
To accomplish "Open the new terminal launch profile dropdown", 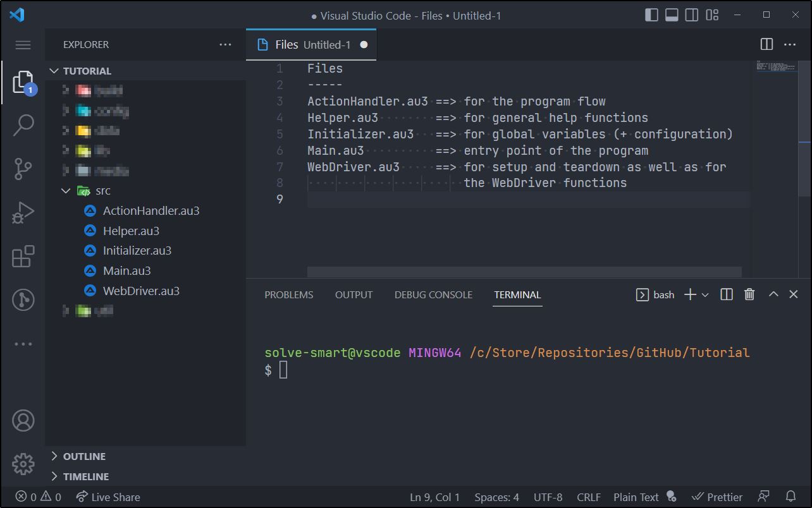I will coord(706,295).
